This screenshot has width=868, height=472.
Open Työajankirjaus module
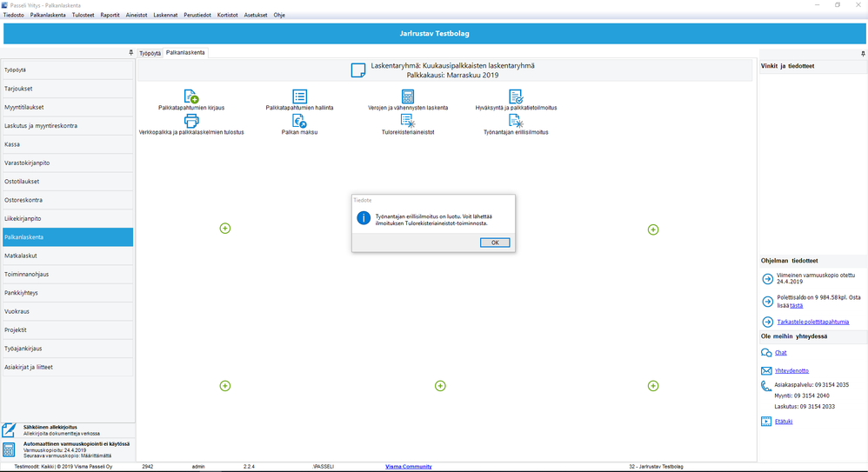coord(68,349)
